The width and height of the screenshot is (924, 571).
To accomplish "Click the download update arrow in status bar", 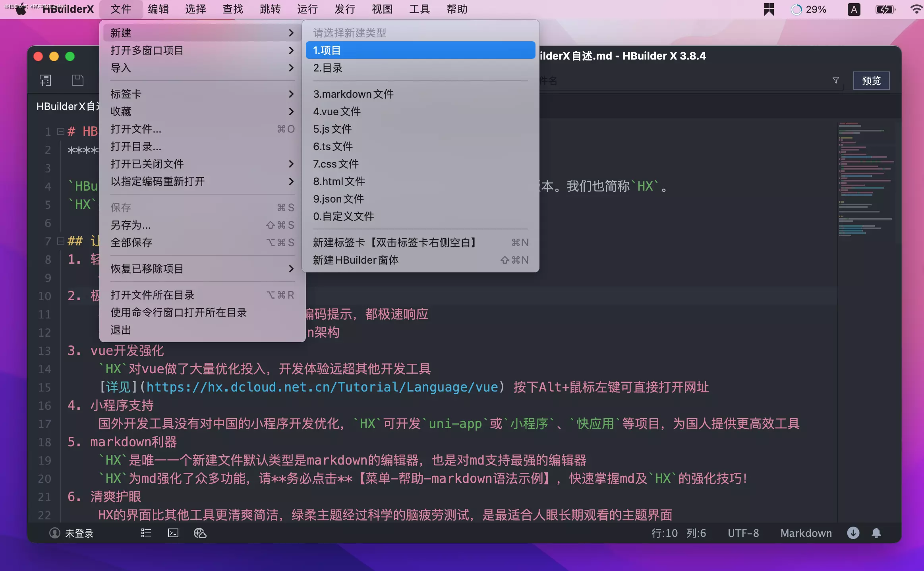I will click(853, 533).
